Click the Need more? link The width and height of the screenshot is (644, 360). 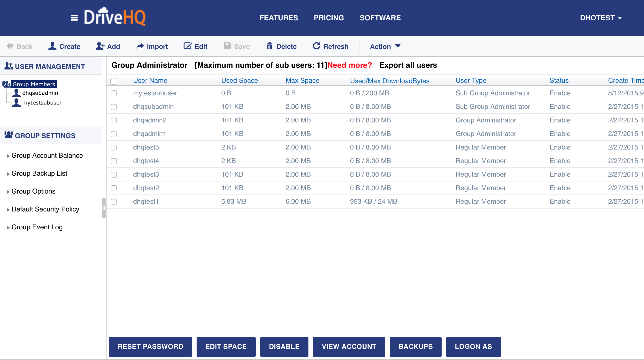(350, 65)
